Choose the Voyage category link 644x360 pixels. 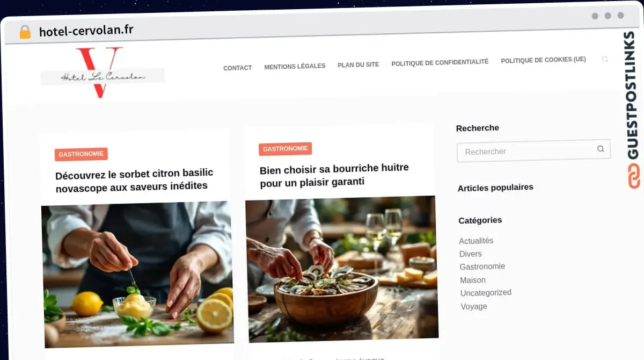click(474, 306)
